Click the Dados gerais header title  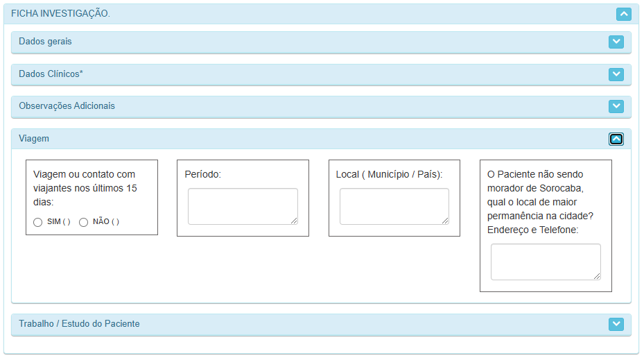coord(45,42)
